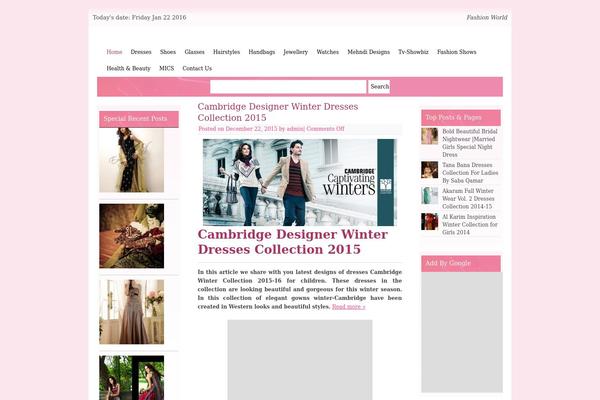Open the small Cambridge Designer Winter Dresses title link

[278, 112]
